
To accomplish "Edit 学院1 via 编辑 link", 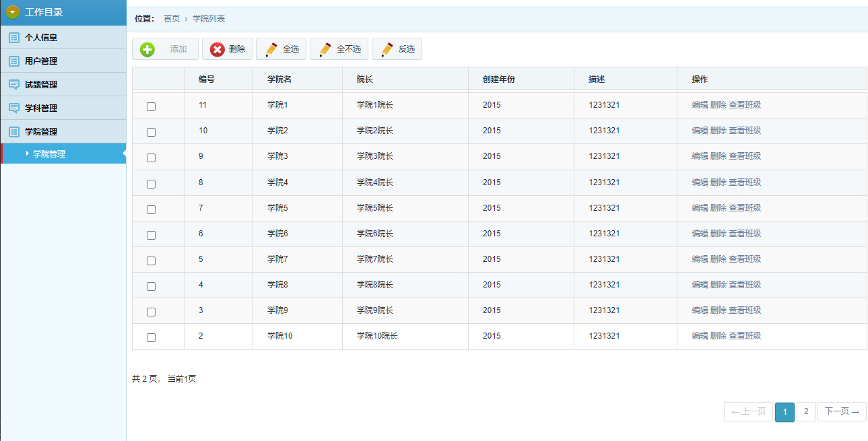I will click(700, 105).
